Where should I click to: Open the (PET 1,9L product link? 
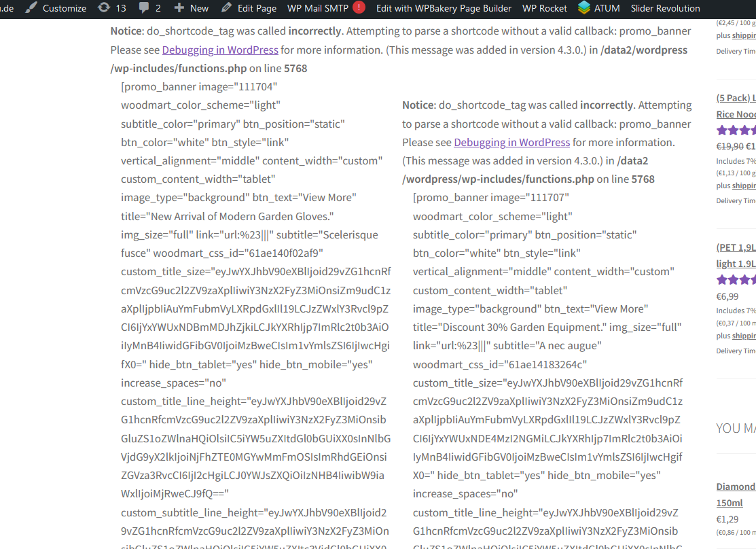click(x=736, y=247)
